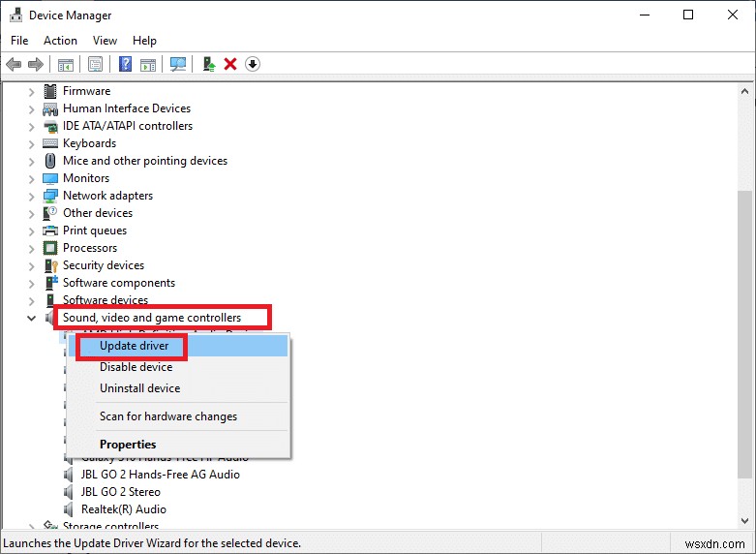This screenshot has width=756, height=554.
Task: Maximize the Device Manager window
Action: [688, 15]
